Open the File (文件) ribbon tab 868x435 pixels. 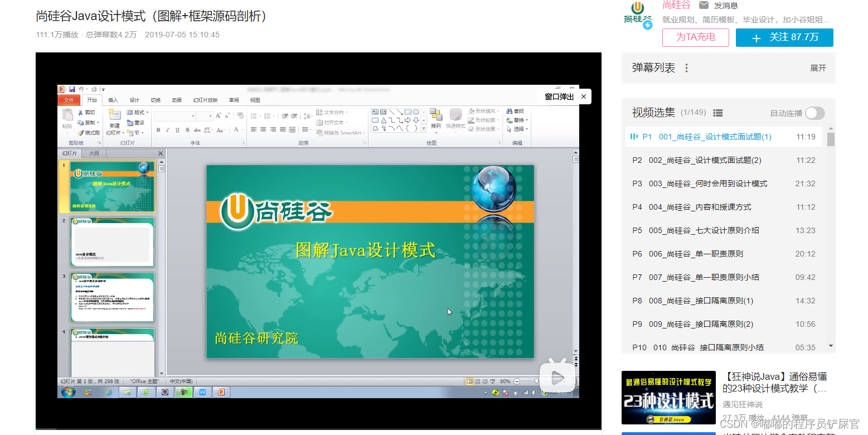pyautogui.click(x=69, y=100)
